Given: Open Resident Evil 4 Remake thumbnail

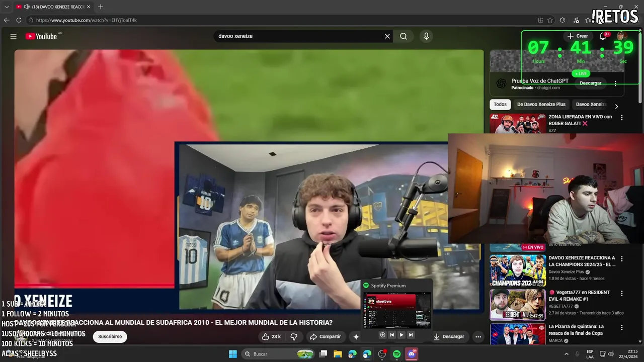Looking at the screenshot, I should (518, 305).
